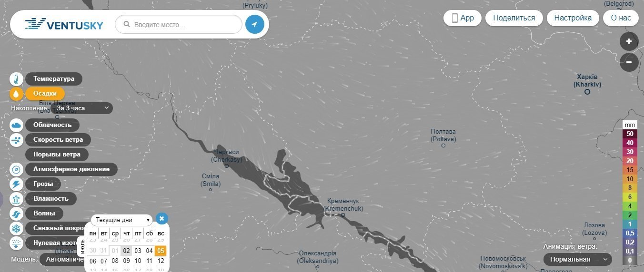Screen dimensions: 644x272
Task: Click the cloud cover icon
Action: tap(16, 125)
